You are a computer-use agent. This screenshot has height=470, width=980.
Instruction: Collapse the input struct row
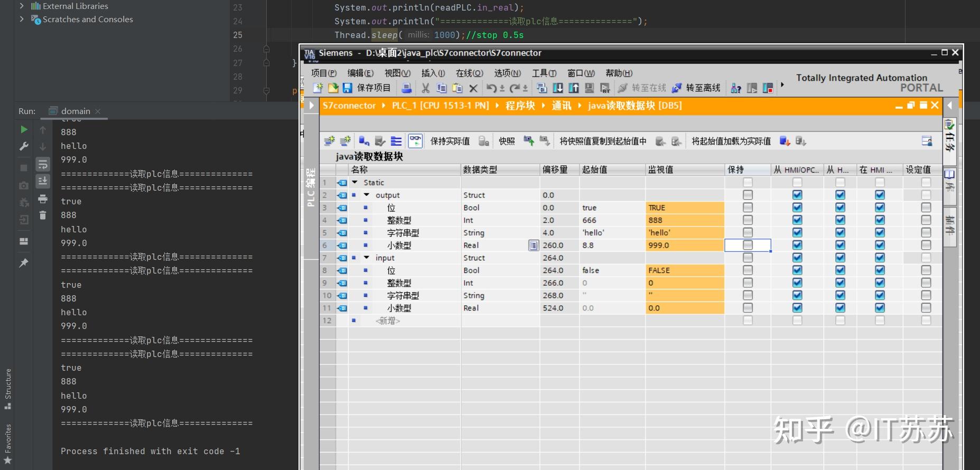click(x=367, y=258)
